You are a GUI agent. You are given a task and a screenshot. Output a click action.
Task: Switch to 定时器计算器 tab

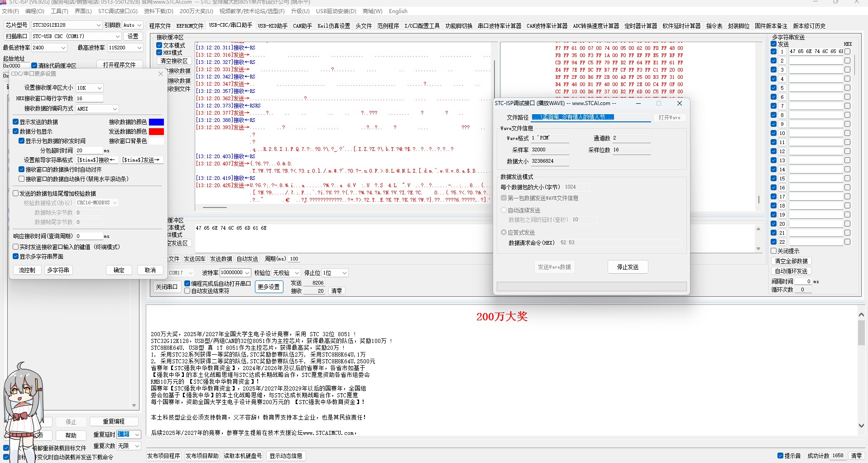tap(641, 26)
